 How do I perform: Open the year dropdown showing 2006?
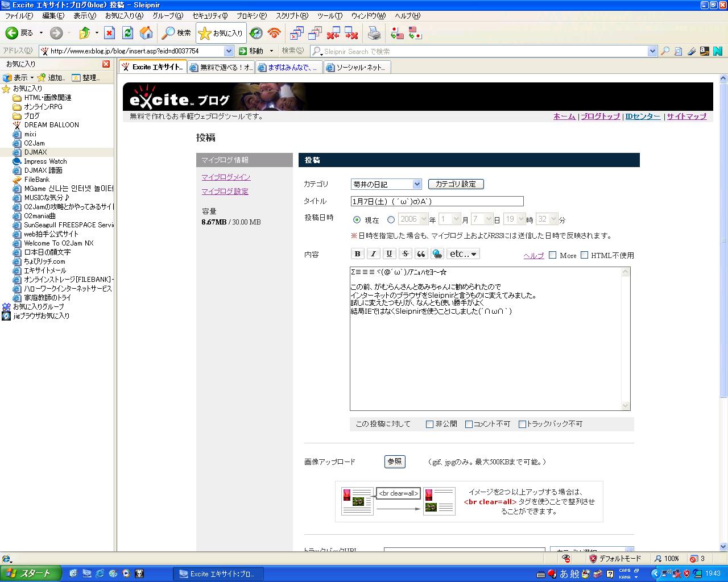(413, 219)
